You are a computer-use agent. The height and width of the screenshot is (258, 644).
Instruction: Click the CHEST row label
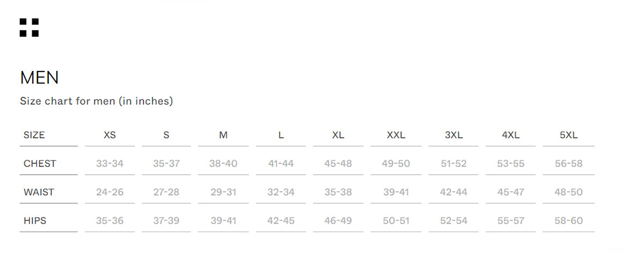[40, 163]
